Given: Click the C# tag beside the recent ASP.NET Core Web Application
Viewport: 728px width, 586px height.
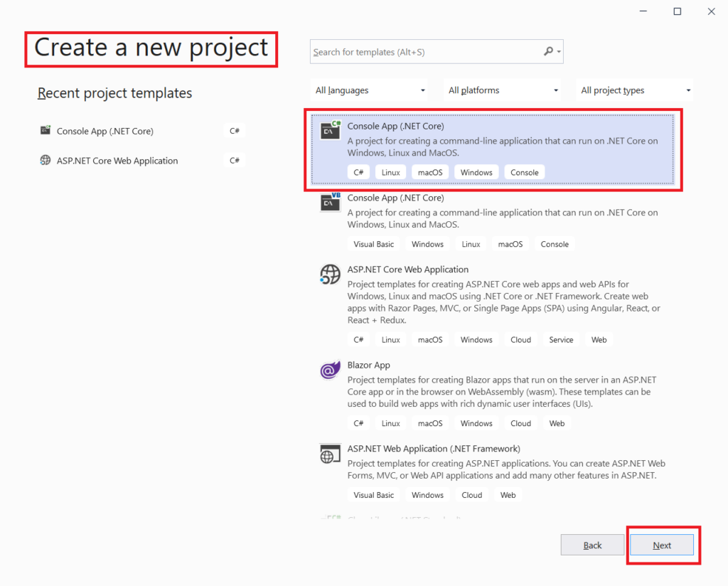Looking at the screenshot, I should coord(235,161).
